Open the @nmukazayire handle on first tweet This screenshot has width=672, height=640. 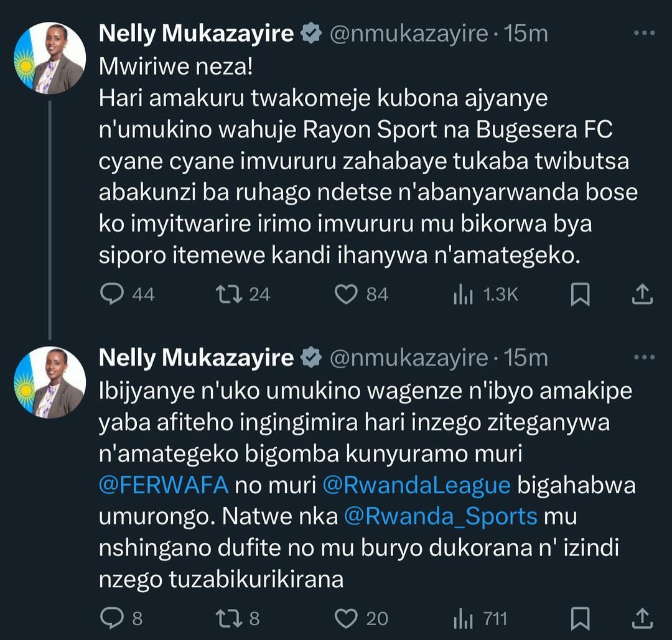(x=408, y=34)
